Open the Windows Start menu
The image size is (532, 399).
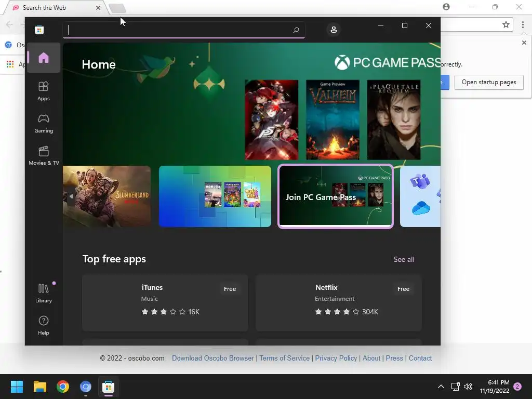pyautogui.click(x=17, y=387)
